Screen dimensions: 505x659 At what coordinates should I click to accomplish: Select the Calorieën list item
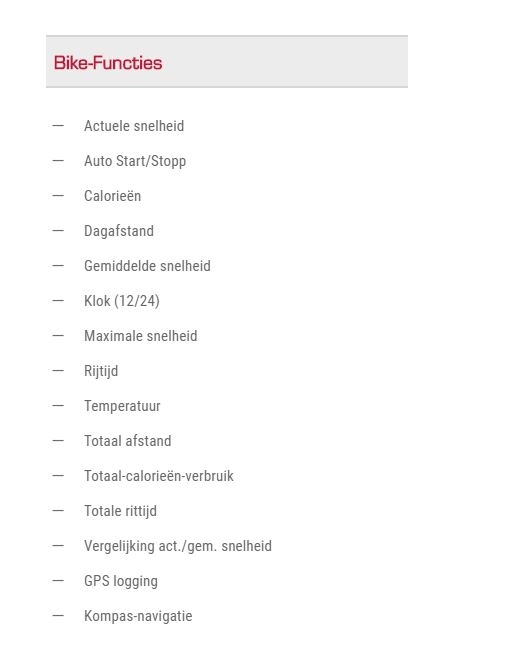point(113,196)
